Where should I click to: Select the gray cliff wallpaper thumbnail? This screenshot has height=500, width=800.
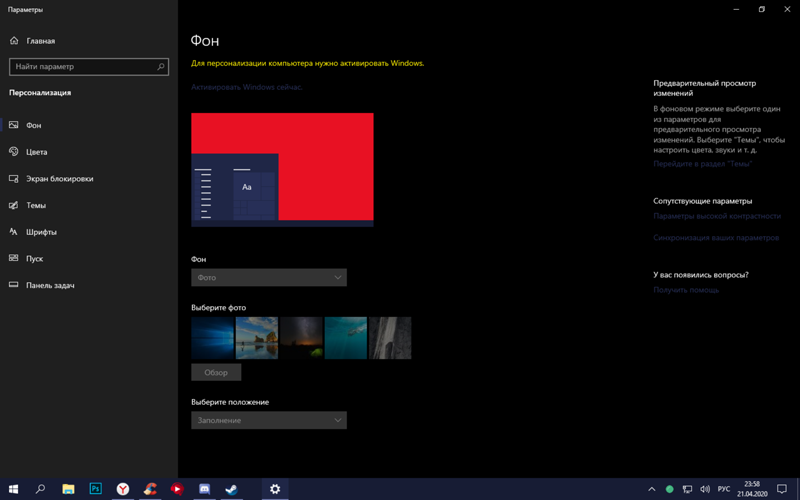[390, 338]
